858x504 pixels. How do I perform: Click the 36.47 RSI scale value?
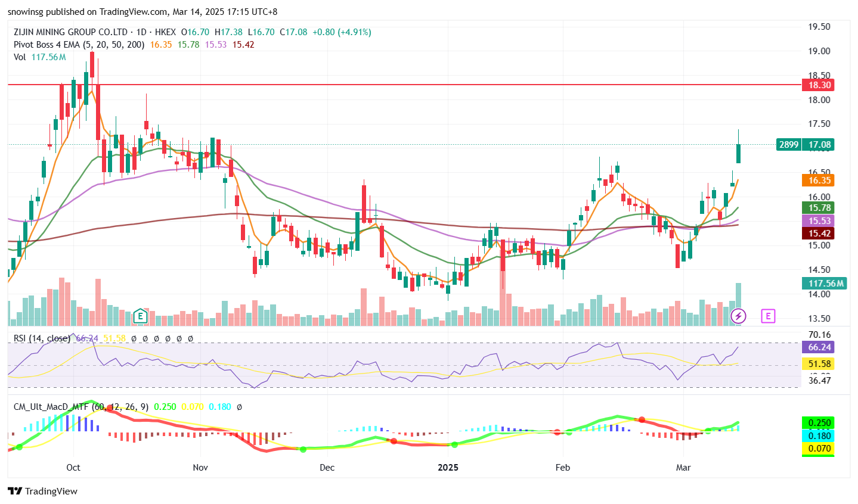point(819,381)
